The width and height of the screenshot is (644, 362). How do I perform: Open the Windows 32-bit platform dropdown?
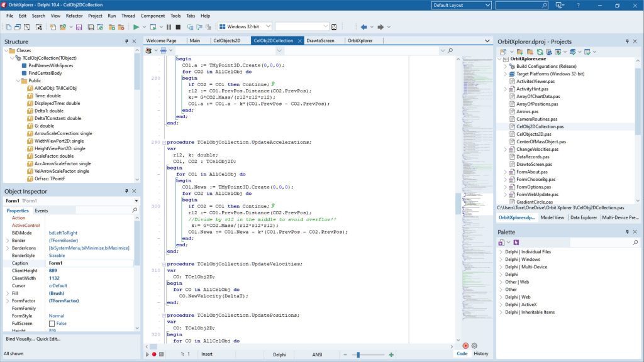tap(268, 26)
